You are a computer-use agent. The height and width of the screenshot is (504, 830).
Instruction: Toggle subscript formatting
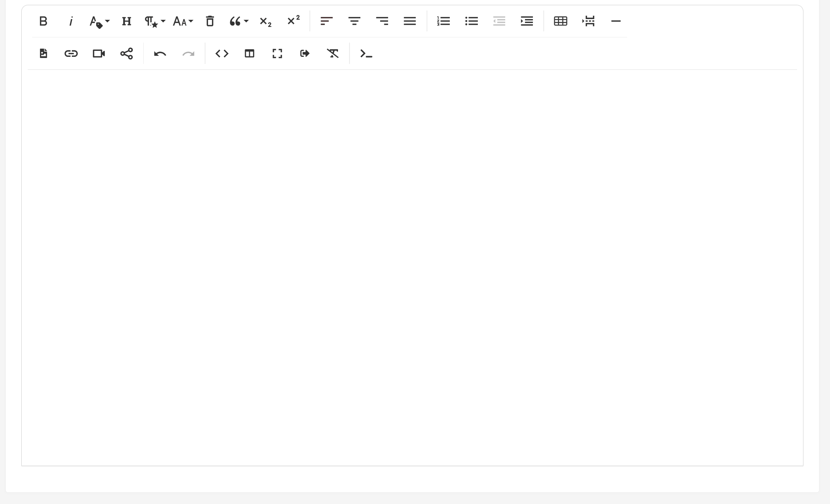click(x=265, y=21)
